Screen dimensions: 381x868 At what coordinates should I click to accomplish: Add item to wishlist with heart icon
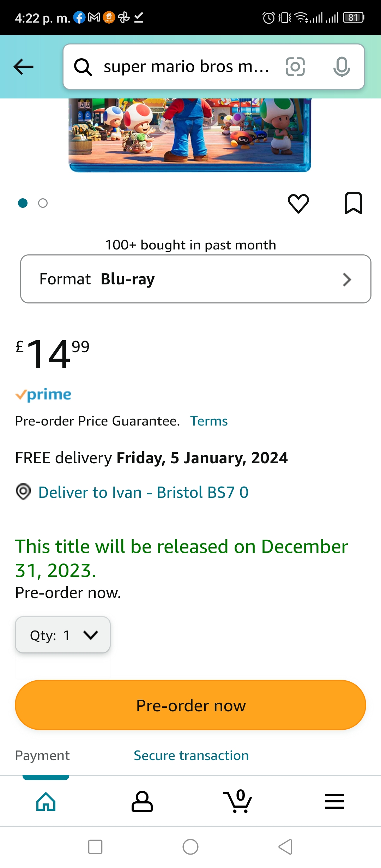pyautogui.click(x=298, y=203)
